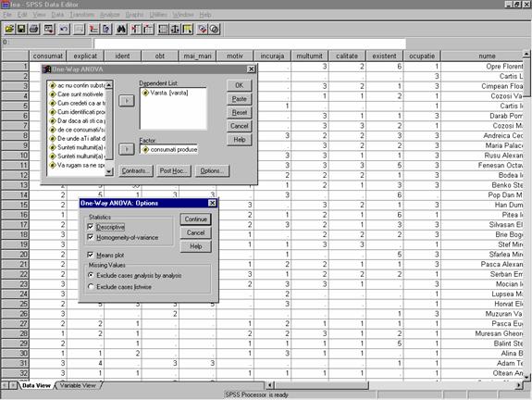Viewport: 532px width, 400px height.
Task: Click Continue in the Options dialog
Action: click(x=196, y=219)
